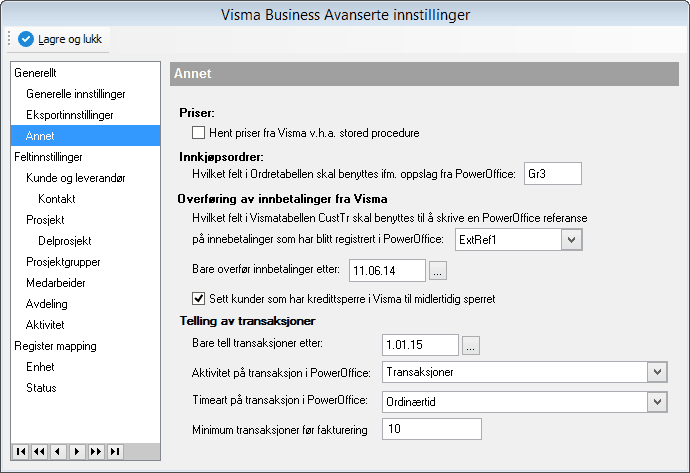The height and width of the screenshot is (473, 690).
Task: Click the Lagre og lukk checkmark icon
Action: click(26, 39)
